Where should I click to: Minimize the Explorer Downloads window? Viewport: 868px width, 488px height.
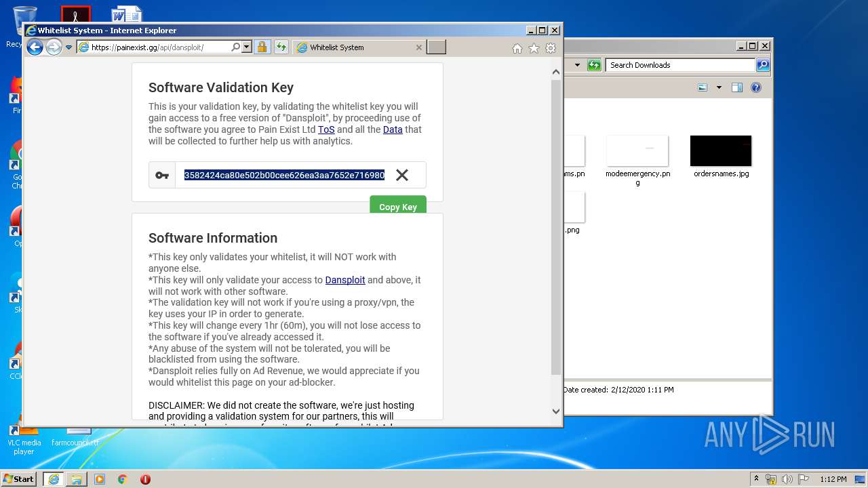tap(741, 46)
